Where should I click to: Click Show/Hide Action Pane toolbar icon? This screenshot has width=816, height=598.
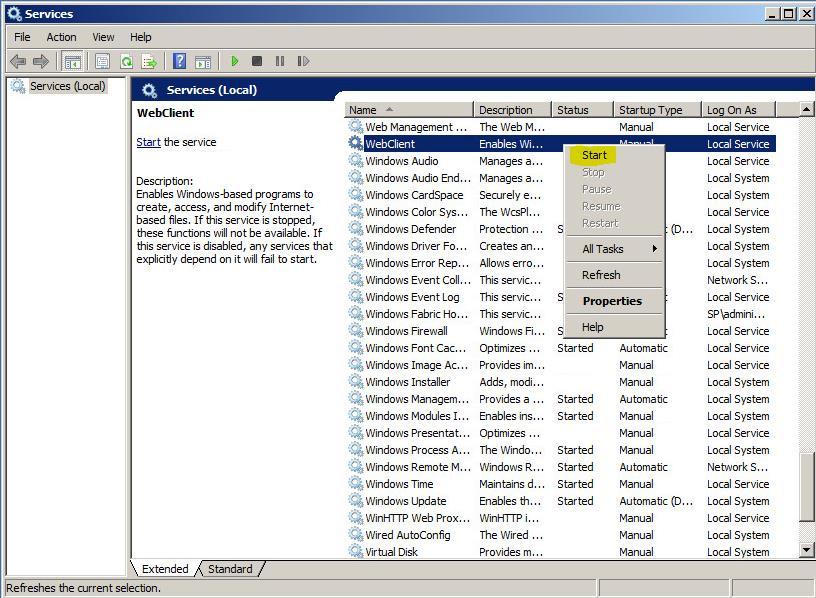[x=203, y=61]
